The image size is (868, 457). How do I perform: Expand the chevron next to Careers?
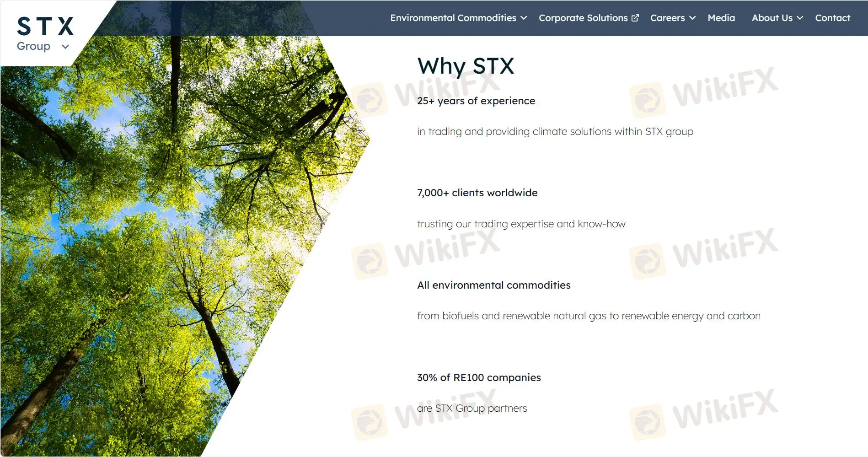tap(692, 18)
